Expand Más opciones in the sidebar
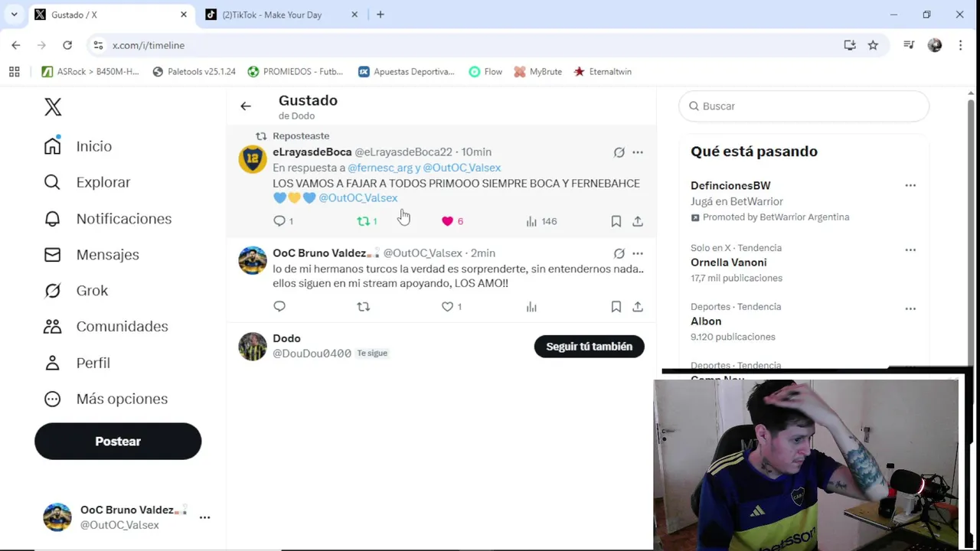980x551 pixels. pos(106,399)
